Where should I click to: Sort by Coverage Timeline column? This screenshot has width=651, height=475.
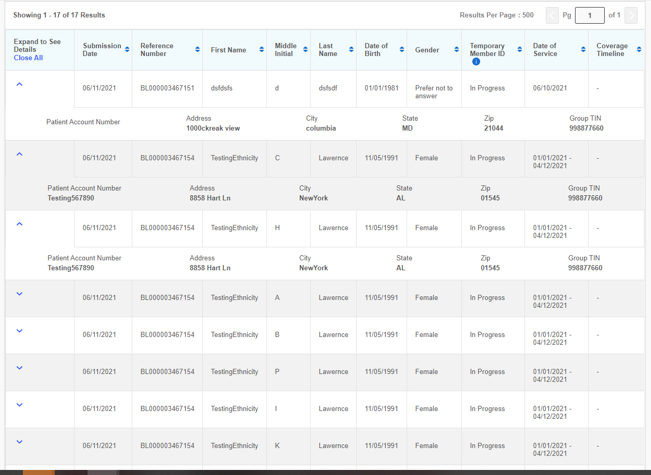(x=638, y=50)
